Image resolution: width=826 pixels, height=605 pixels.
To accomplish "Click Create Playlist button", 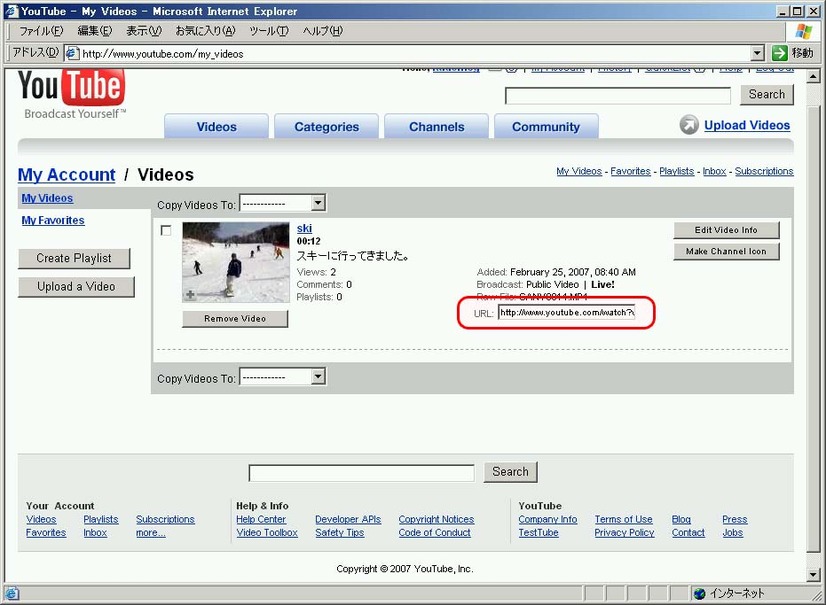I will tap(74, 258).
